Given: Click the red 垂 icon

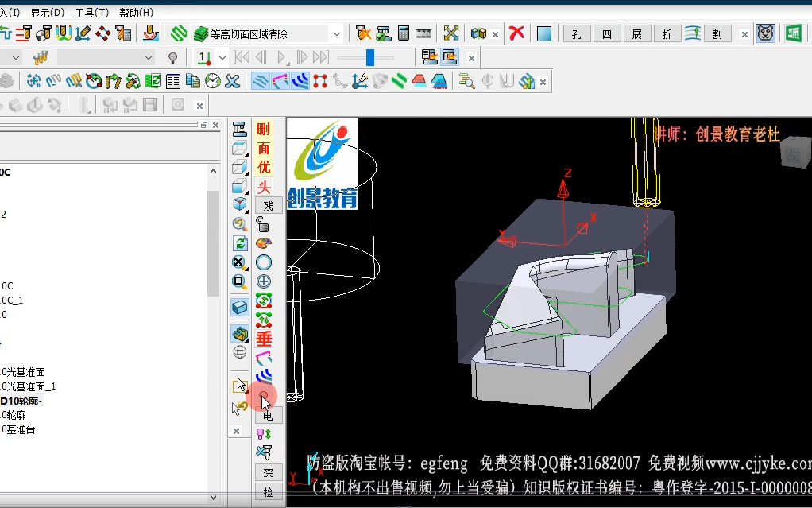Looking at the screenshot, I should (x=264, y=339).
